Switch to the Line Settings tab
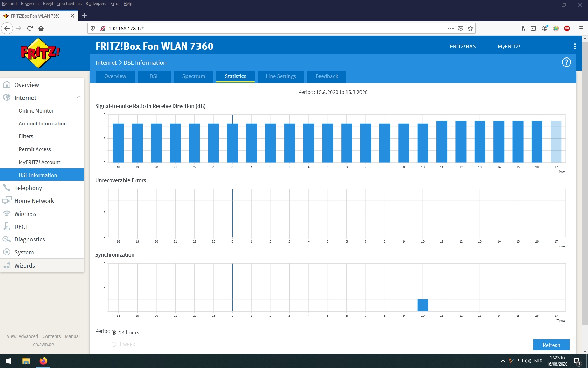The height and width of the screenshot is (368, 588). point(281,76)
